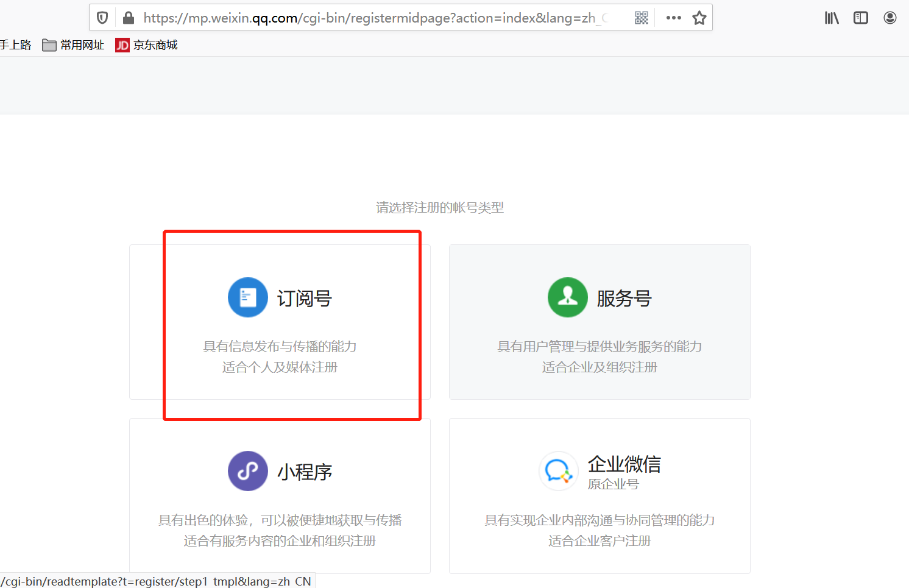The height and width of the screenshot is (588, 909).
Task: Click the red JD bookmark icon
Action: (x=122, y=45)
